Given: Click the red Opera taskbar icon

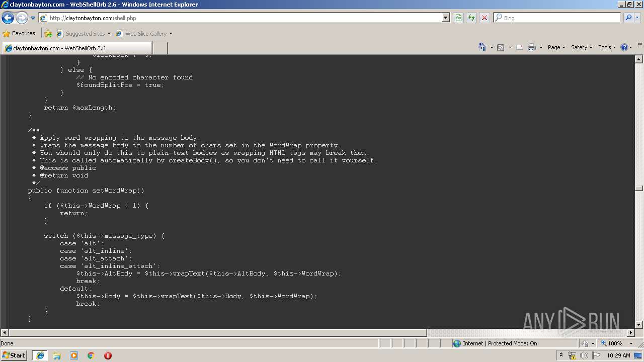Looking at the screenshot, I should [x=108, y=355].
